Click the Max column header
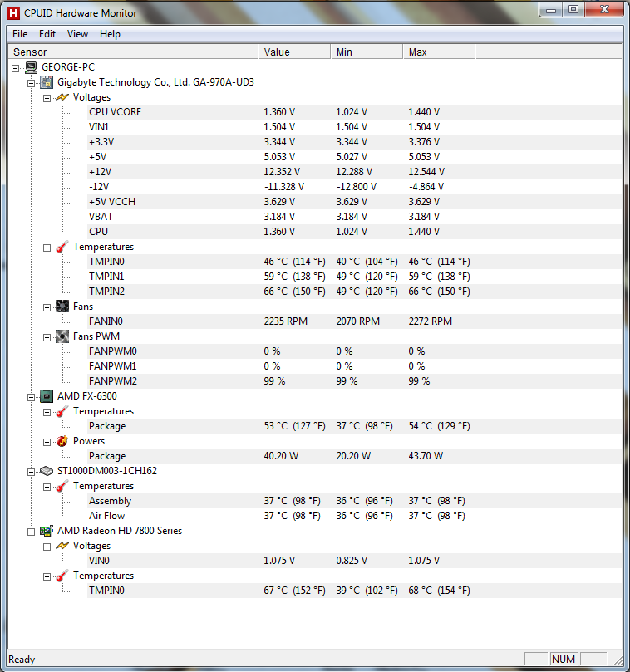This screenshot has width=630, height=672. point(439,52)
